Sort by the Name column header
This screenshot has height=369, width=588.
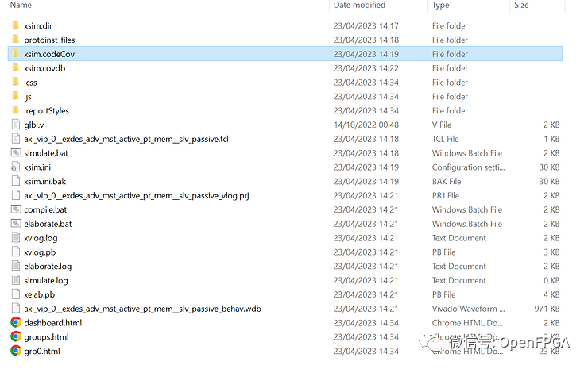tap(21, 6)
